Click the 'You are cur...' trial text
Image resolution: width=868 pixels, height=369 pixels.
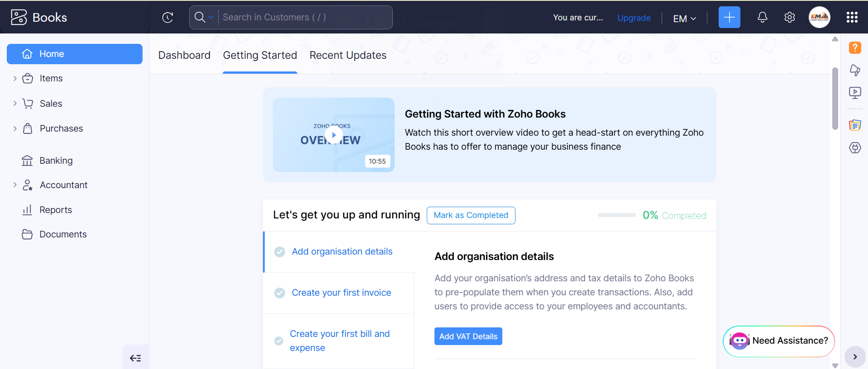pyautogui.click(x=578, y=18)
